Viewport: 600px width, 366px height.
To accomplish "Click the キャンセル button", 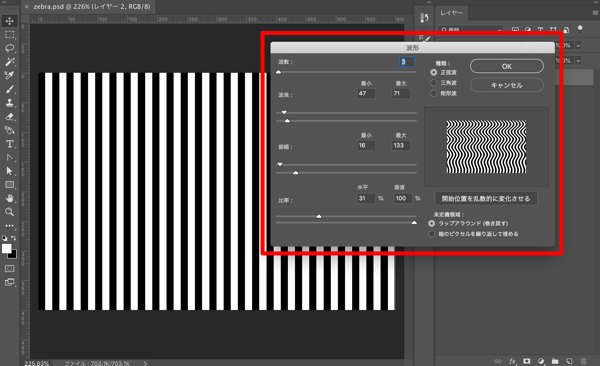I will (507, 85).
